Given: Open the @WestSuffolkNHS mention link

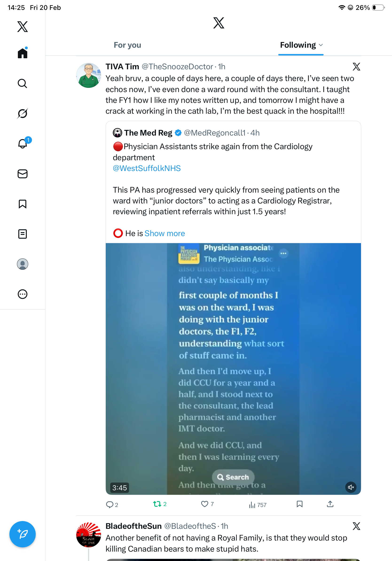Looking at the screenshot, I should pos(147,168).
